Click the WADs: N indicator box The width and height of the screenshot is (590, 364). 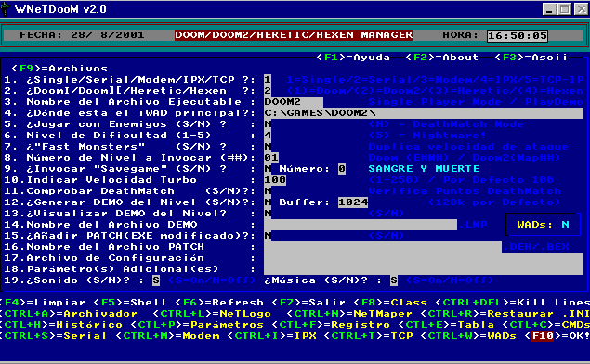pos(543,225)
